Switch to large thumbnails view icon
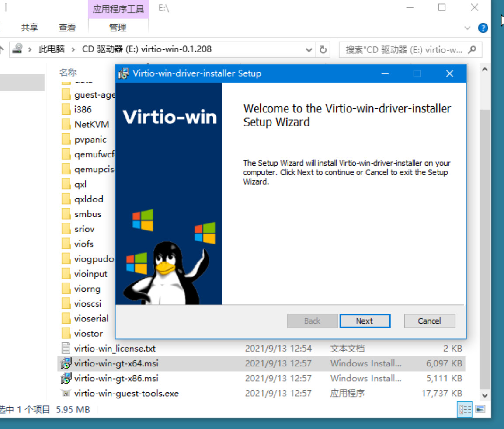This screenshot has height=429, width=504. pos(480,409)
